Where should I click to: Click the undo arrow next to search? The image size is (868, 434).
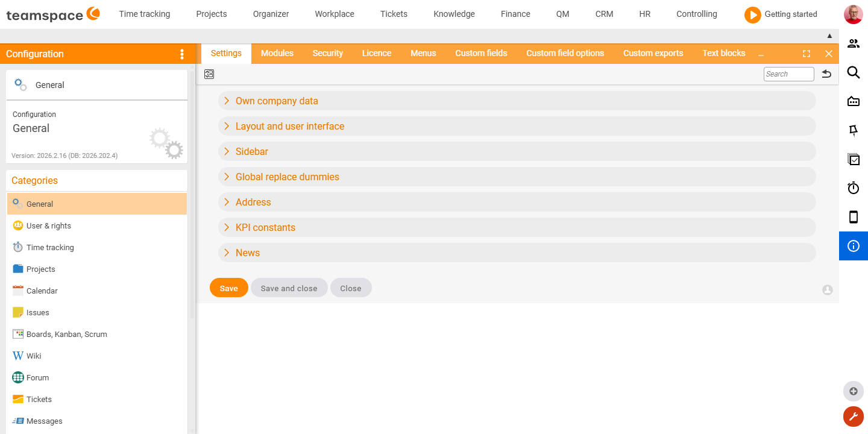pyautogui.click(x=826, y=74)
